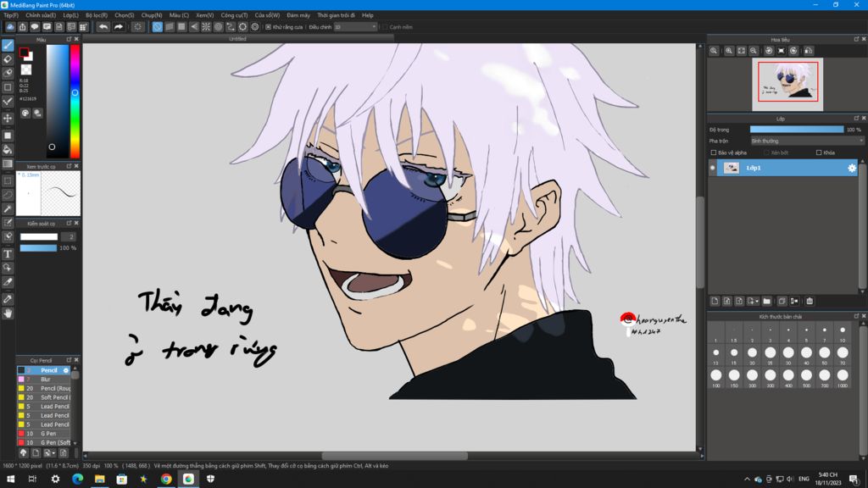Choose brush size 1000 preset
Image resolution: width=868 pixels, height=488 pixels.
[x=843, y=375]
